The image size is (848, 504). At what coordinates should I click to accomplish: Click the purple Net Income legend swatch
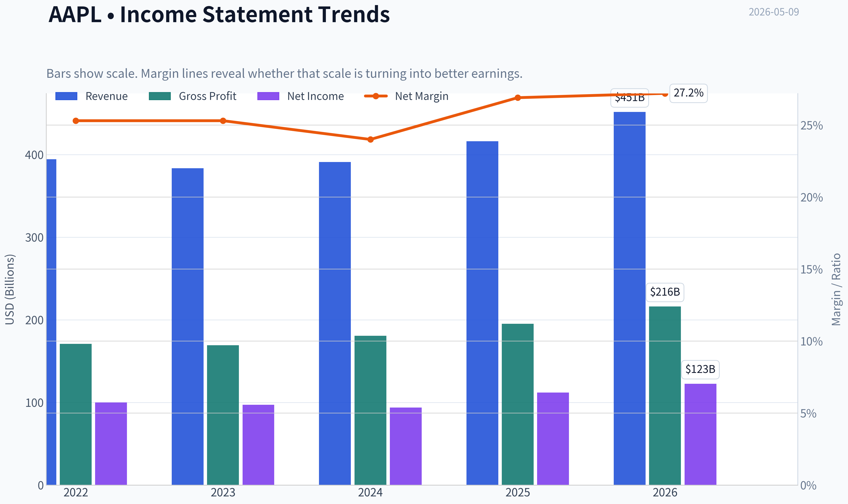point(268,96)
